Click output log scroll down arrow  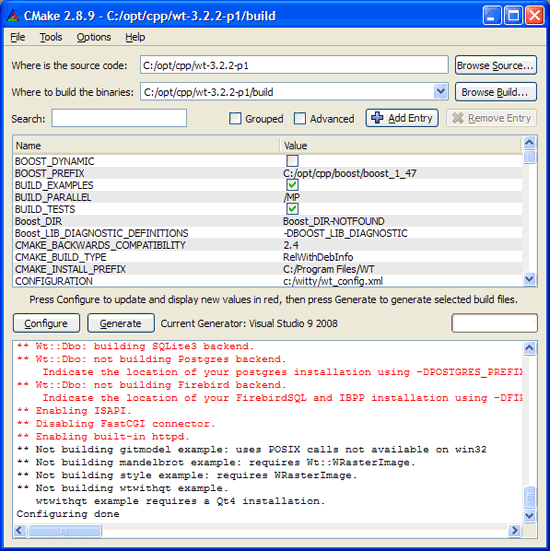[x=529, y=516]
